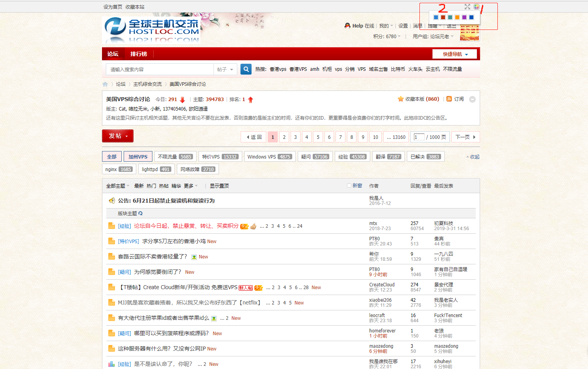The height and width of the screenshot is (369, 588).
Task: Filter by 不限流量 category
Action: (x=175, y=157)
